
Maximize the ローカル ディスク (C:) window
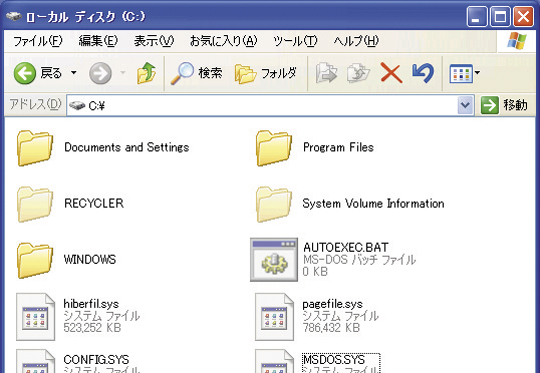pos(500,16)
